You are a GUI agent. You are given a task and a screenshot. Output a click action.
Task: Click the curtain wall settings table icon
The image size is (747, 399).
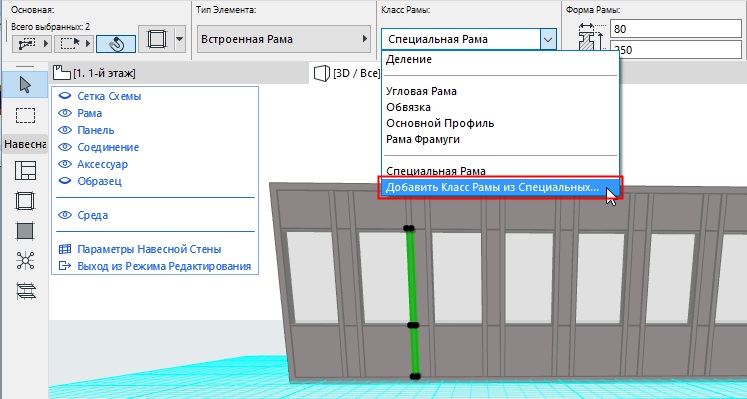pos(64,249)
